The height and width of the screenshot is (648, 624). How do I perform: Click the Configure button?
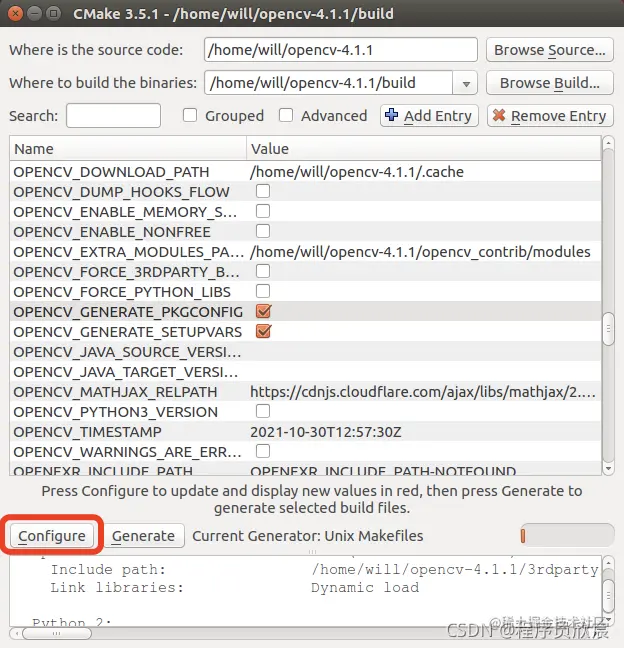[x=52, y=536]
